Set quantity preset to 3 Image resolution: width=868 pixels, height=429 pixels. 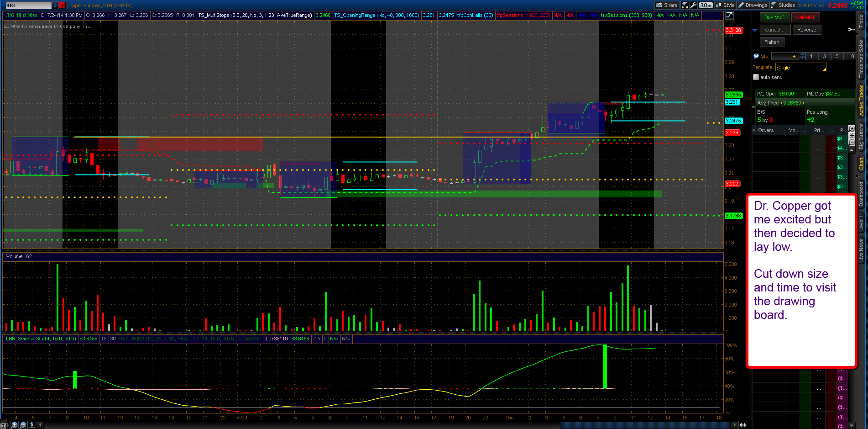point(824,56)
